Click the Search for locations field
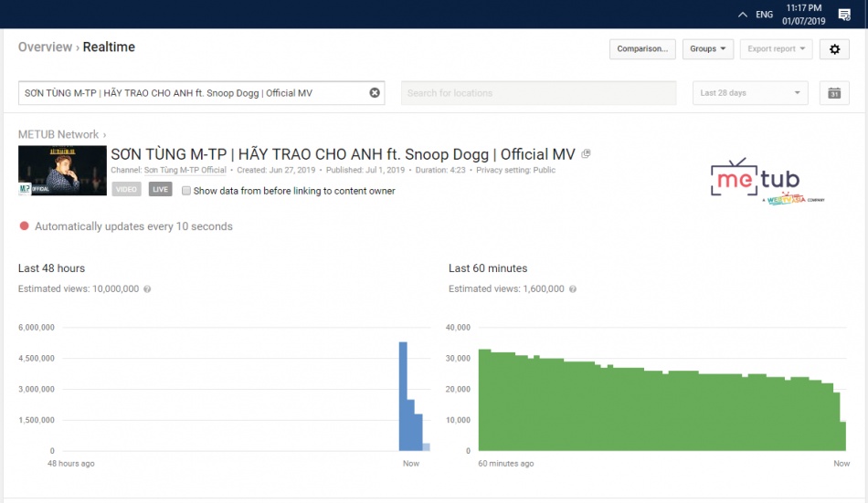The width and height of the screenshot is (868, 503). coord(538,93)
